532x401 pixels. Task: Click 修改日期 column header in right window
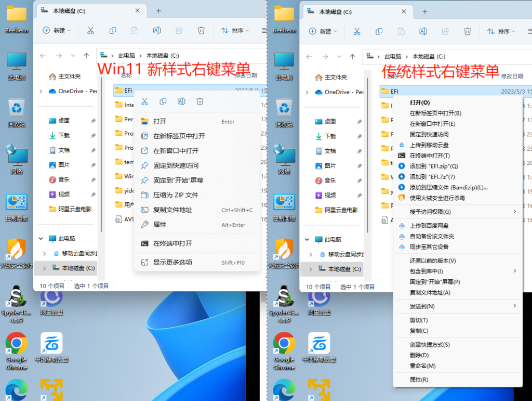[x=512, y=76]
